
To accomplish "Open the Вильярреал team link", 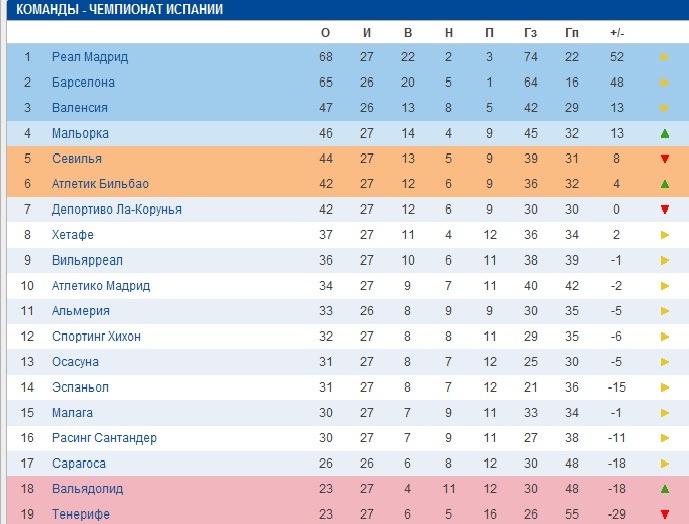I will point(86,260).
